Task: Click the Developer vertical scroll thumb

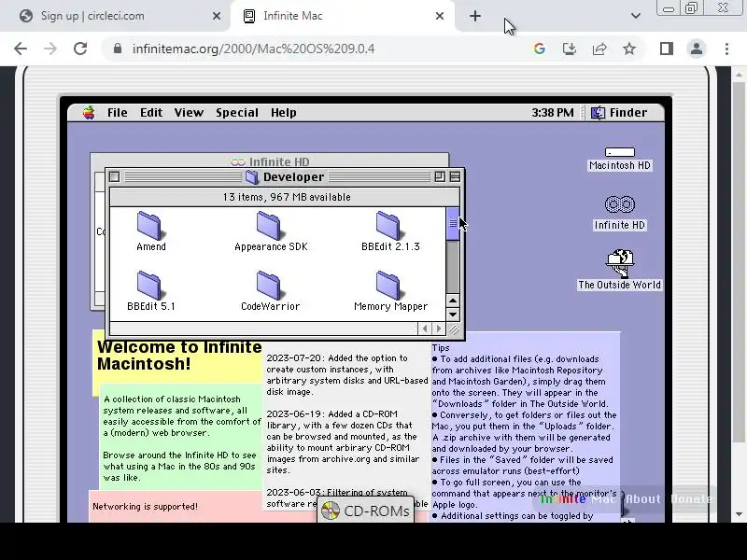Action: click(x=453, y=224)
